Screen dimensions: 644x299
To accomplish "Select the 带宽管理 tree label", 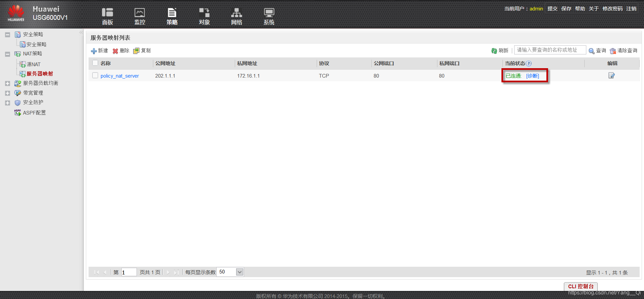I will coord(33,93).
